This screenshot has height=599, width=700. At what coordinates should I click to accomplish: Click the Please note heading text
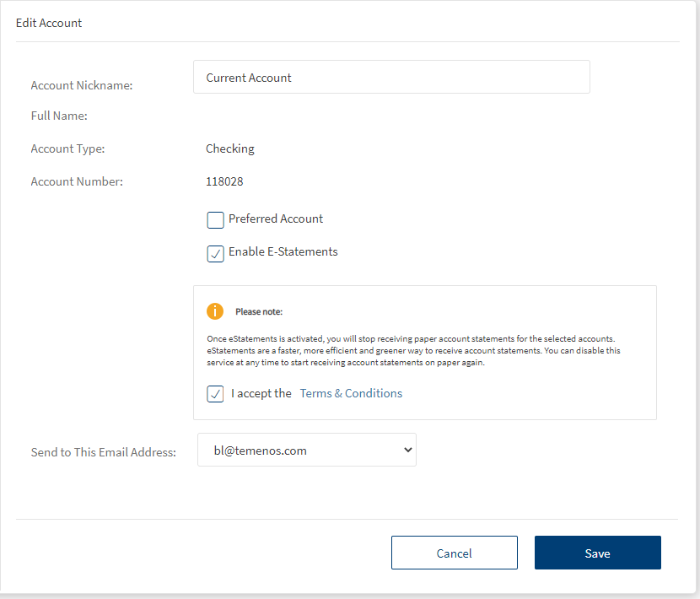pos(259,312)
